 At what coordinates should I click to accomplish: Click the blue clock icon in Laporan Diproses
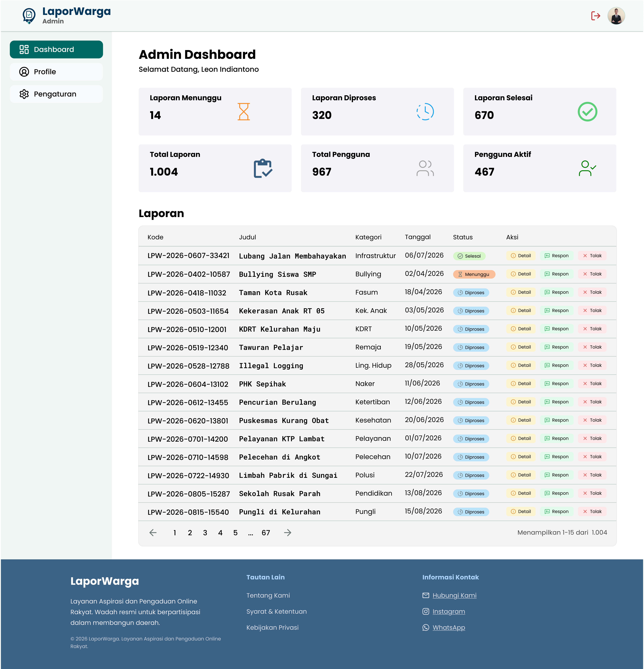(x=425, y=112)
